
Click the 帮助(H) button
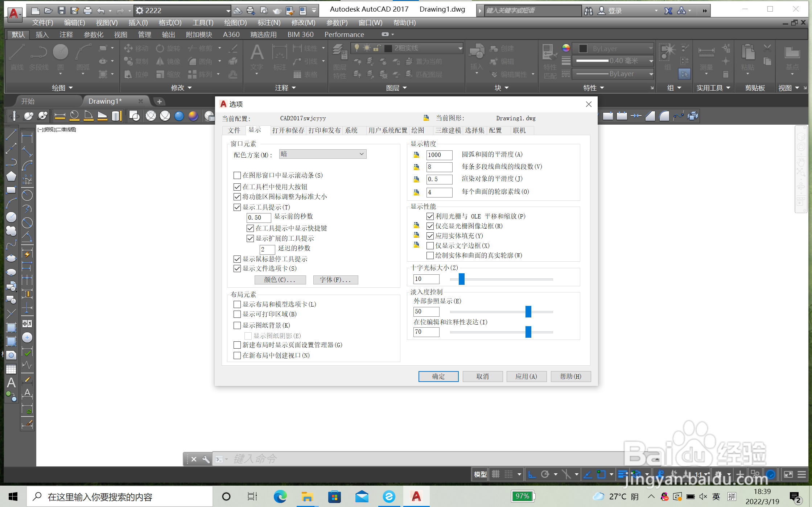click(570, 377)
